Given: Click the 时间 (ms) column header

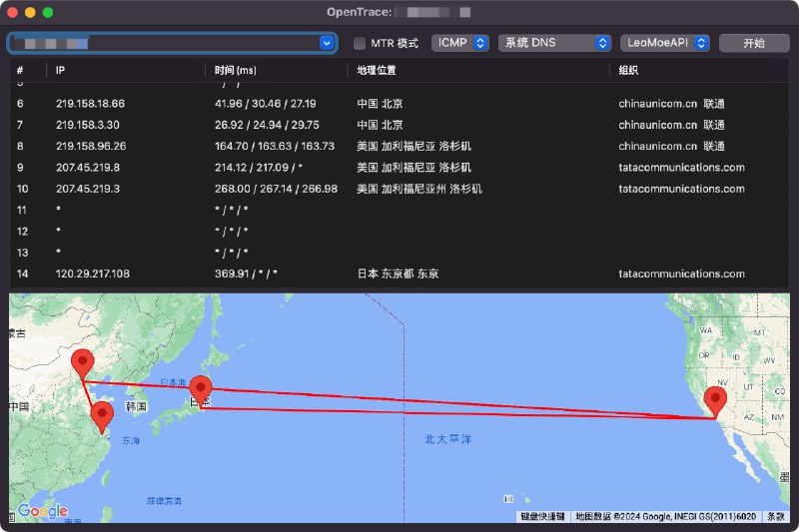Looking at the screenshot, I should pyautogui.click(x=236, y=70).
